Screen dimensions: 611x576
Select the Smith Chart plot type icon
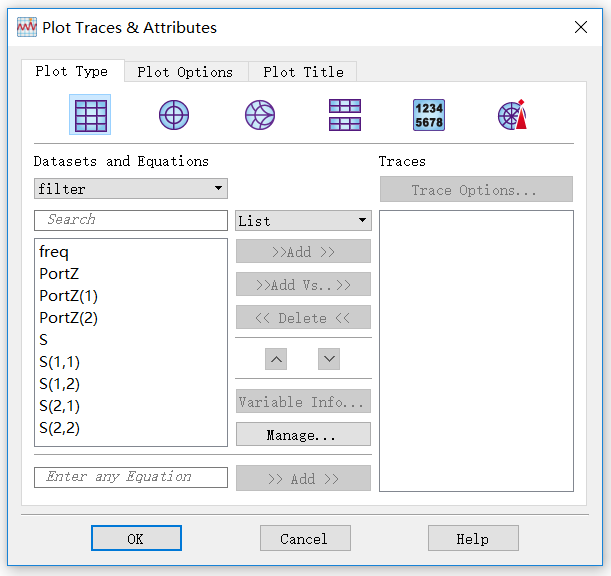pyautogui.click(x=260, y=115)
